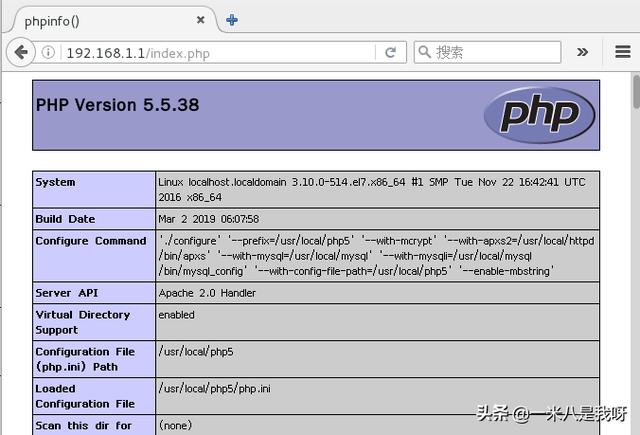
Task: Click the 'System' row label
Action: 55,182
